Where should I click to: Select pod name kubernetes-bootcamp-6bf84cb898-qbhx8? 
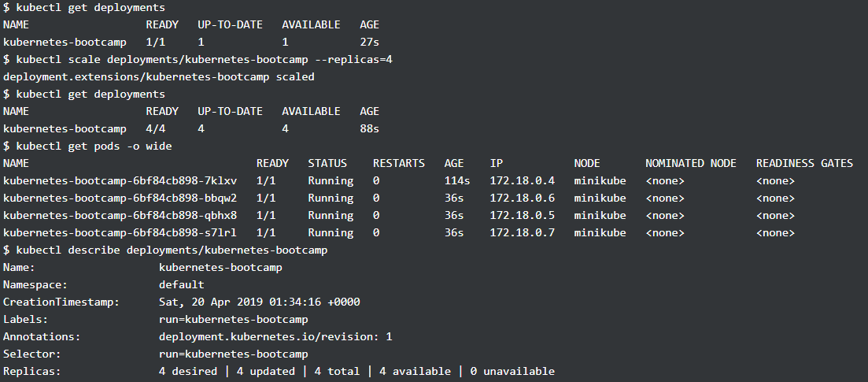[120, 215]
